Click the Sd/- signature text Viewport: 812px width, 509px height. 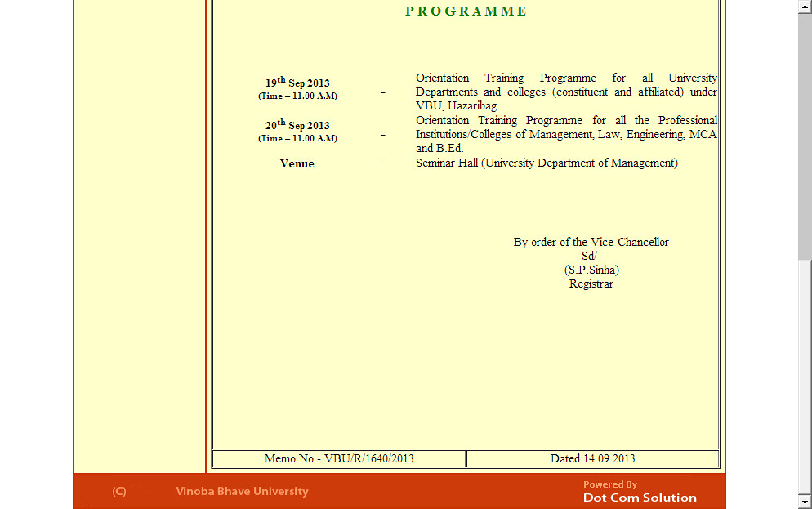point(591,256)
